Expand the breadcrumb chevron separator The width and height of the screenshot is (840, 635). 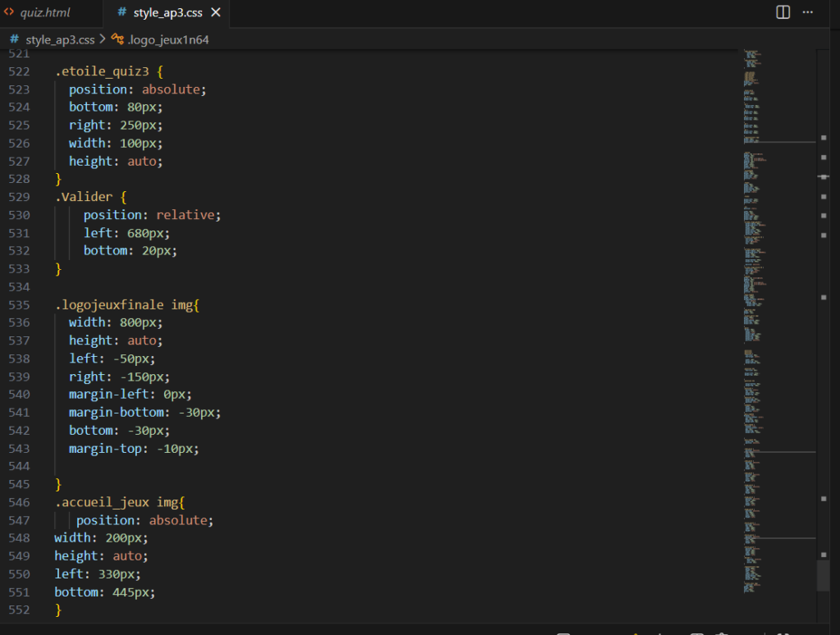tap(103, 39)
